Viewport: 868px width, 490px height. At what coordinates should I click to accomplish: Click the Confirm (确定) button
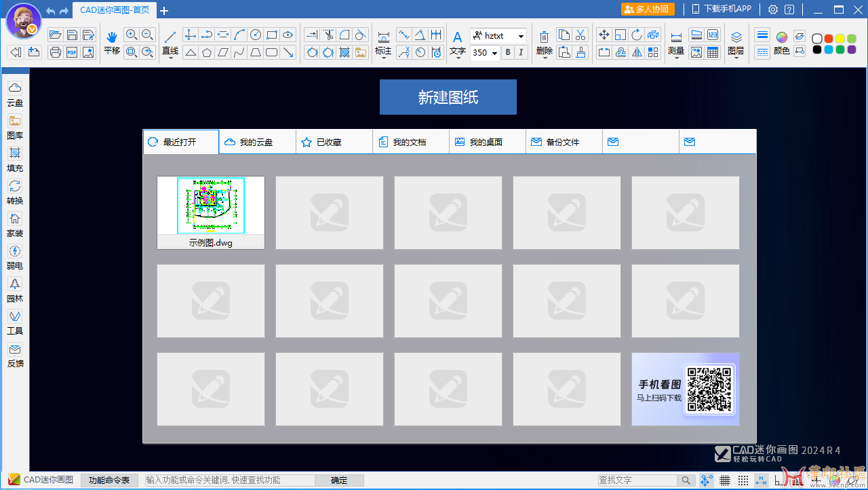click(x=339, y=480)
